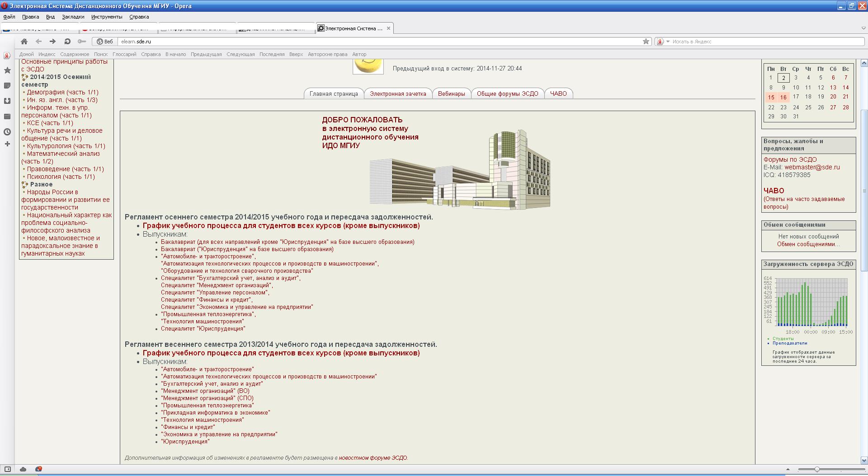
Task: Open the History clock panel in sidebar
Action: (7, 132)
